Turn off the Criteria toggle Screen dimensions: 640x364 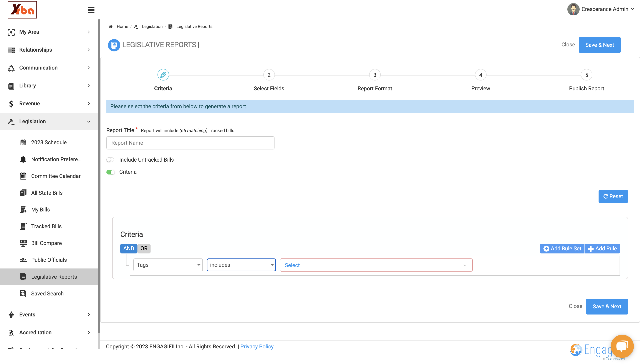[110, 172]
